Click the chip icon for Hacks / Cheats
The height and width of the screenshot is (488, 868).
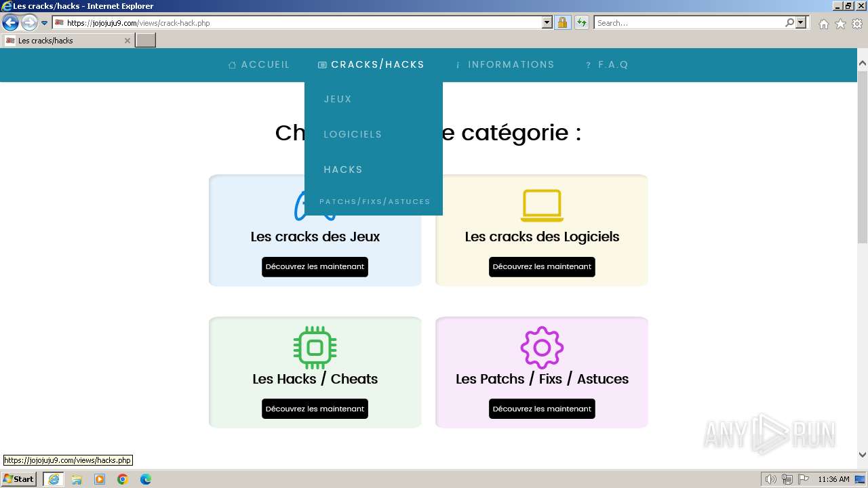click(x=315, y=348)
